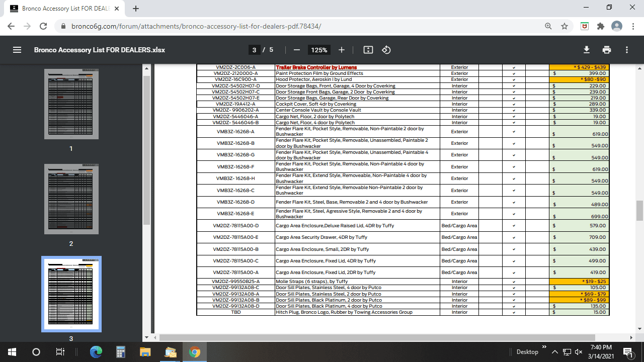
Task: Open the Chrome three-dot menu
Action: [x=632, y=26]
